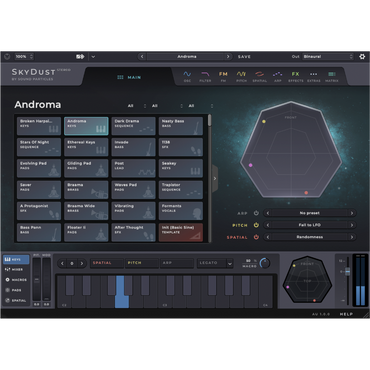Image resolution: width=370 pixels, height=370 pixels.
Task: Open the SPATIAL tab in top bar
Action: pyautogui.click(x=259, y=77)
